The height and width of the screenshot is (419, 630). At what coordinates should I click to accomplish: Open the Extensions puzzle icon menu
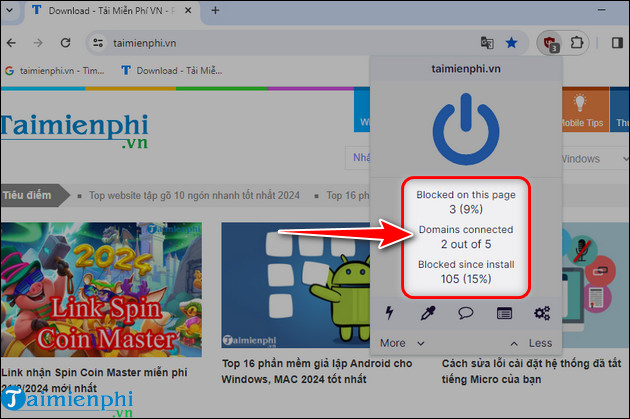(x=577, y=43)
